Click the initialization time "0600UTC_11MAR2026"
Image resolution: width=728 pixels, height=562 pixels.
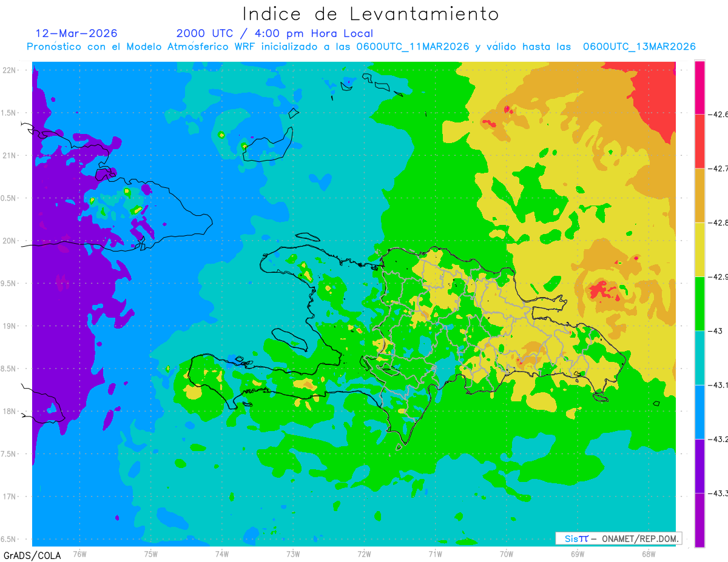click(x=413, y=47)
